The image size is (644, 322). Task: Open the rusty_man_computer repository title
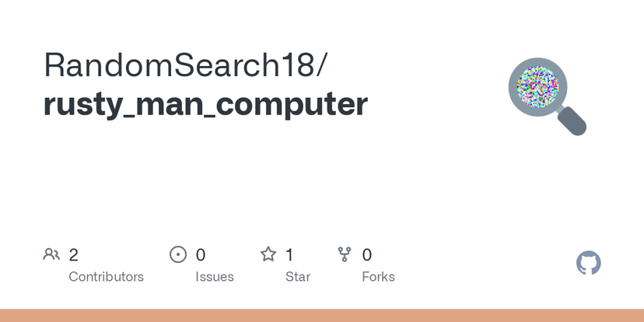click(x=205, y=104)
